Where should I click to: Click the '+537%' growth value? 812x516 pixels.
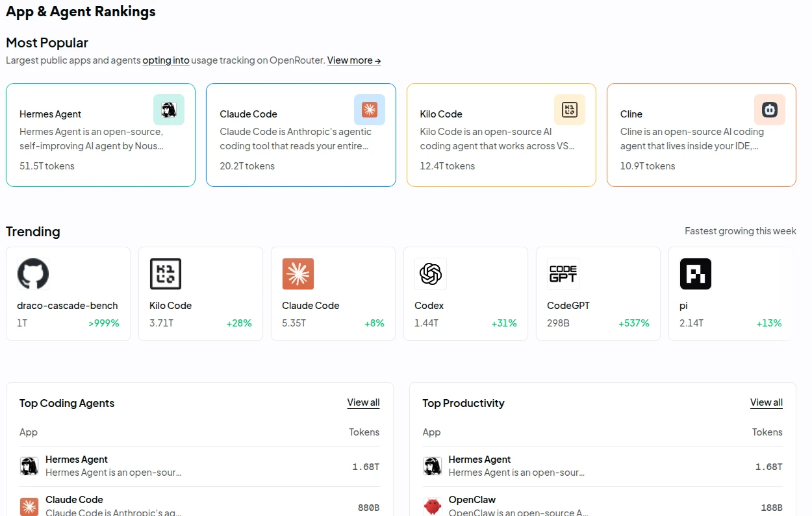pyautogui.click(x=634, y=323)
